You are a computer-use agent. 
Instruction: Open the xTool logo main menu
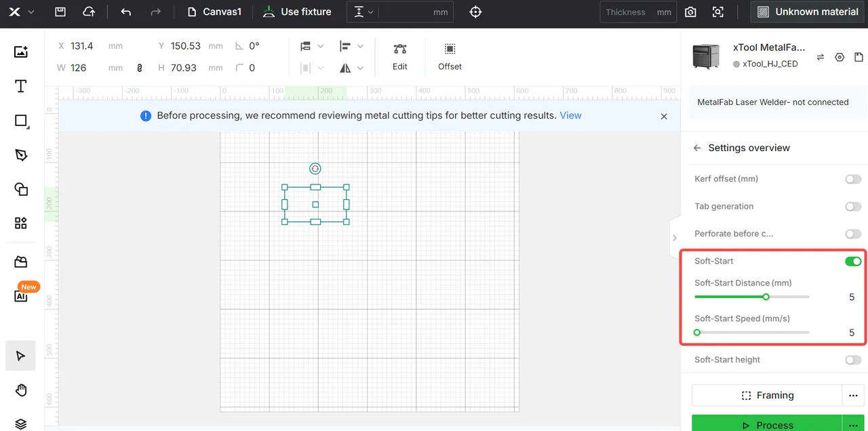(22, 12)
